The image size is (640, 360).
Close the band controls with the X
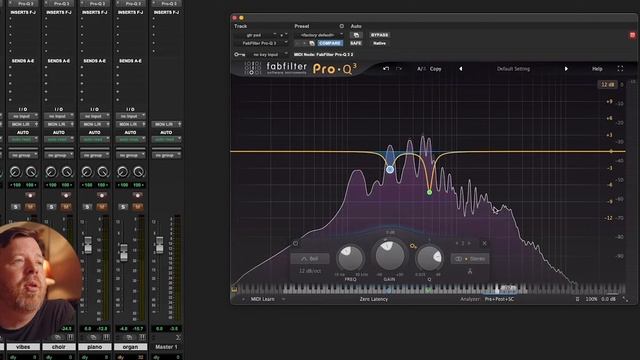(484, 243)
